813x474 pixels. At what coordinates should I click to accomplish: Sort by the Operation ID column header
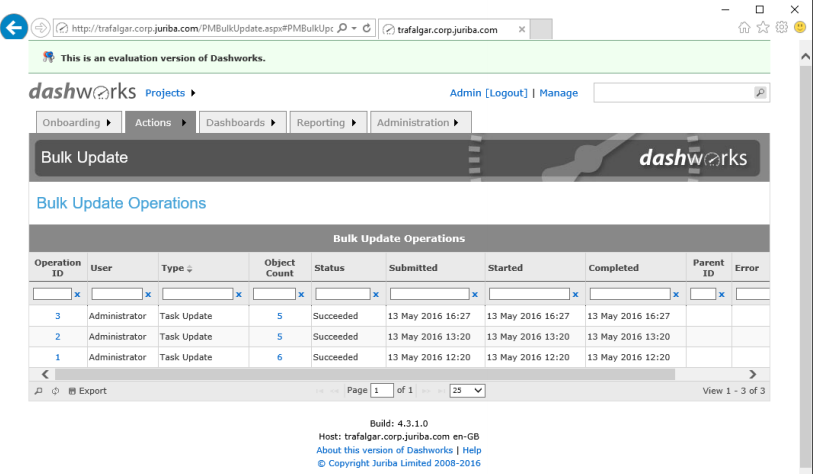coord(58,268)
